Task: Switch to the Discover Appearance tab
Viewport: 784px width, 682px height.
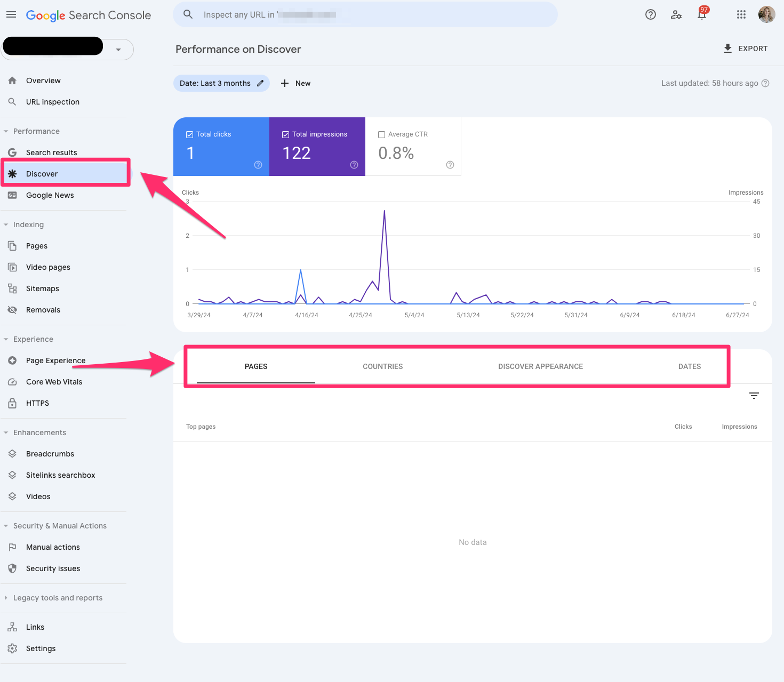Action: 540,366
